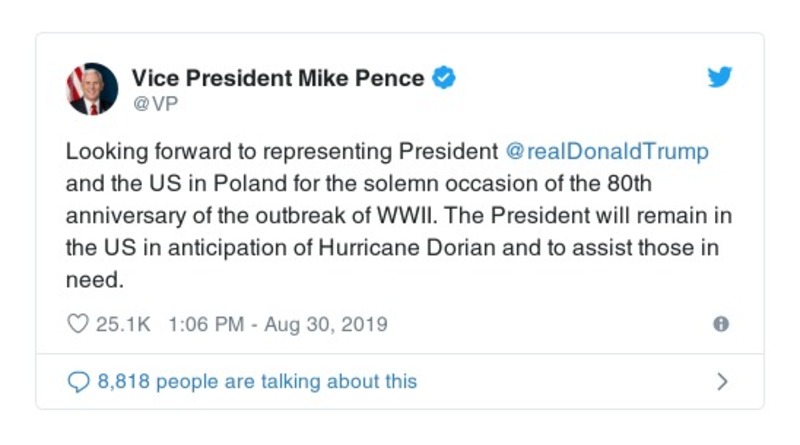Click the blue verified checkmark badge

point(444,78)
